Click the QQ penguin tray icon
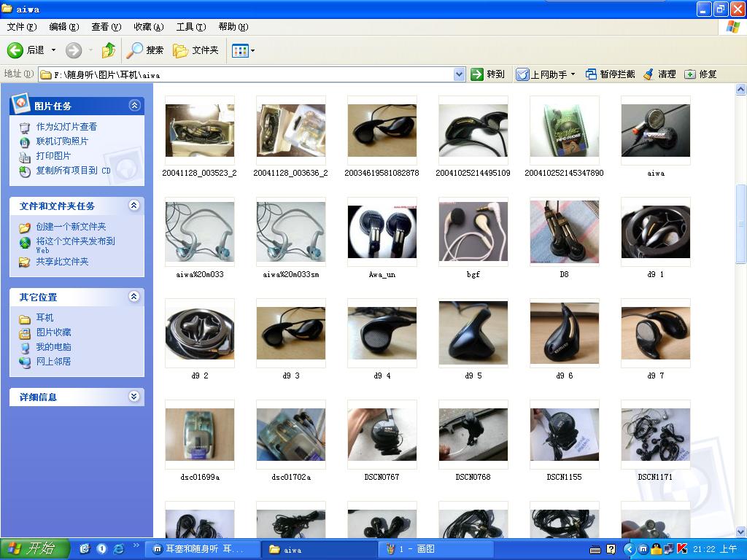 click(656, 550)
